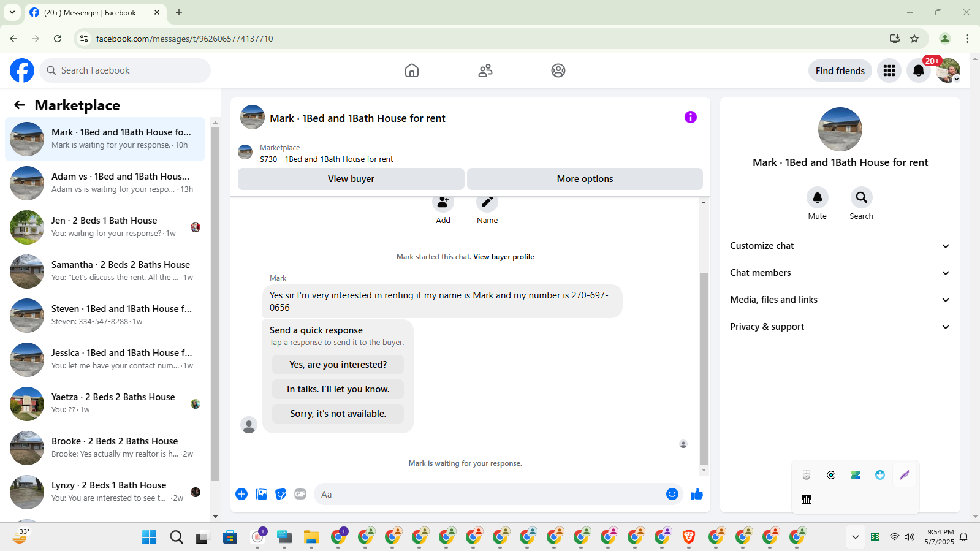Open Windows Start menu
This screenshot has height=551, width=980.
pyautogui.click(x=149, y=538)
